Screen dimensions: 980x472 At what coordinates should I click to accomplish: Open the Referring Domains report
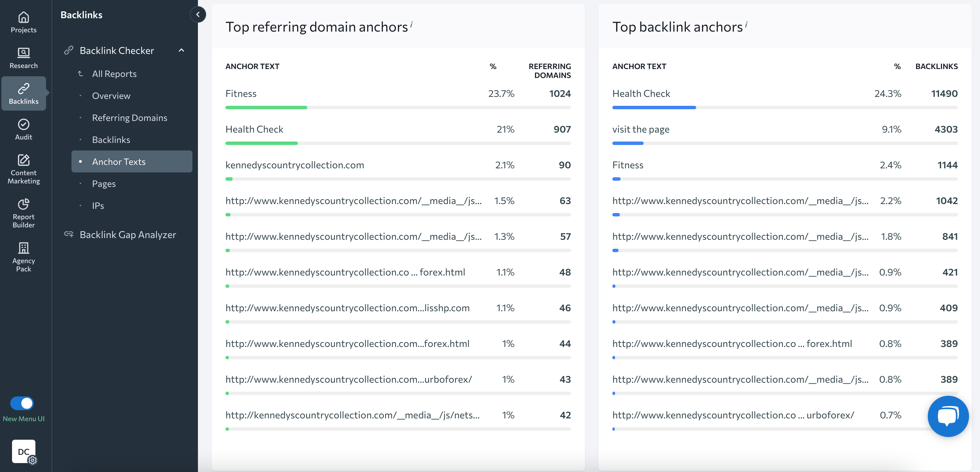coord(130,117)
